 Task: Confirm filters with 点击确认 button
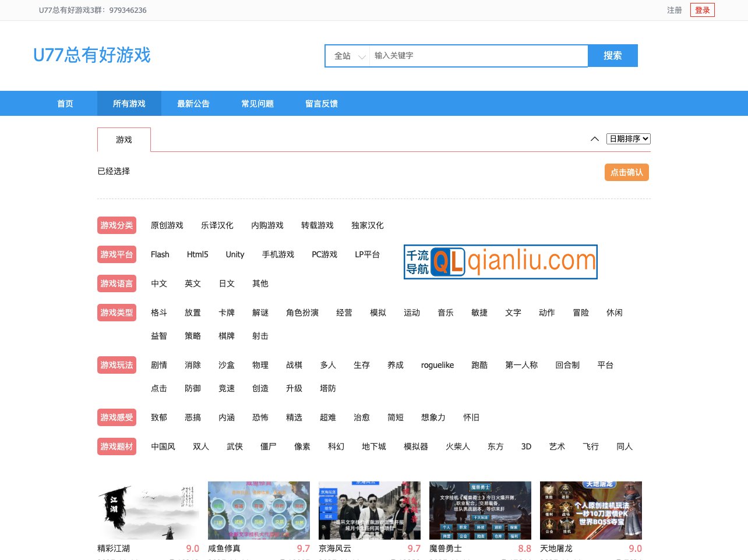click(x=627, y=172)
